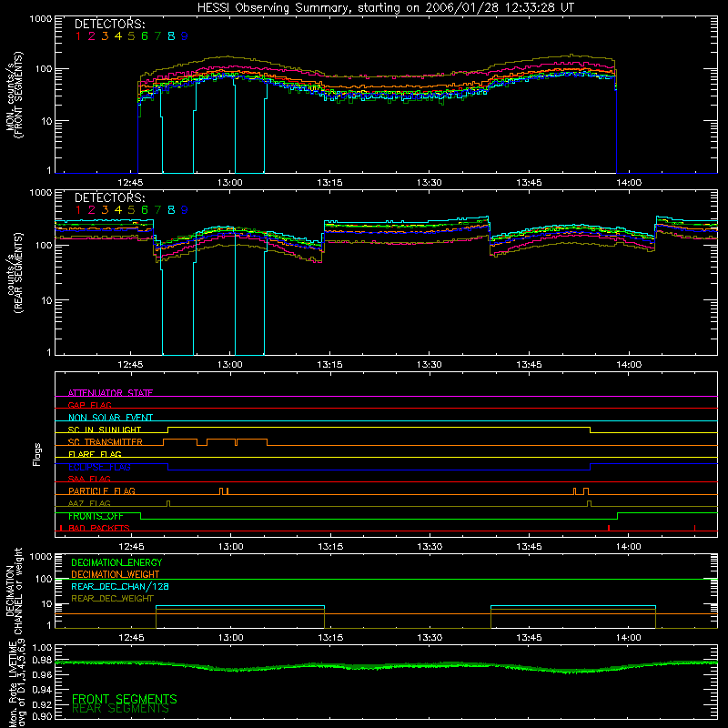Select green detector 6 in front segments legend
Image resolution: width=728 pixels, height=728 pixels.
click(x=145, y=36)
